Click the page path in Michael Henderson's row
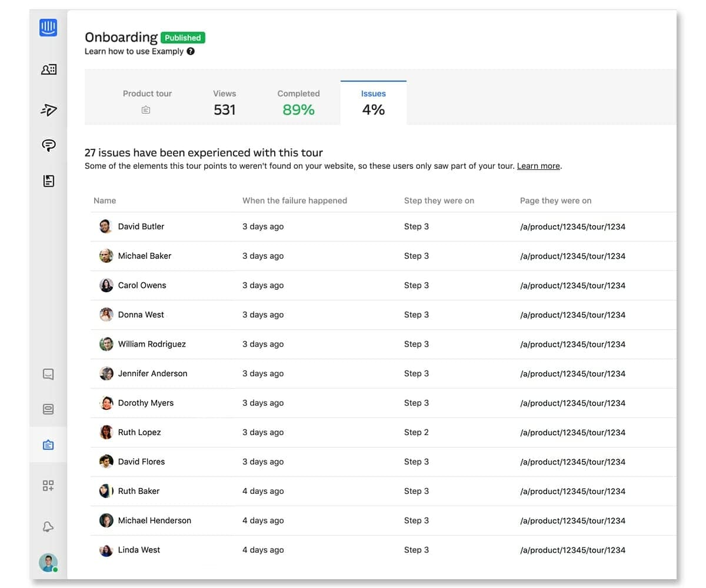706x588 pixels. 572,520
